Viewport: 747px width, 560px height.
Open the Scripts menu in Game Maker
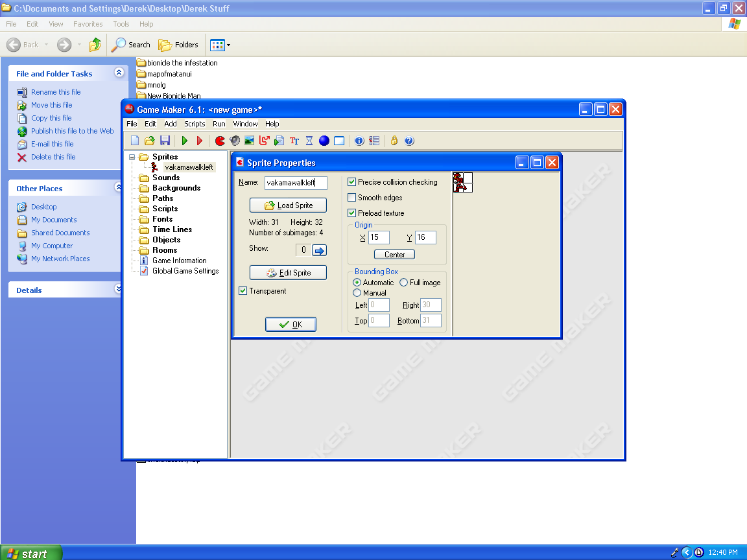coord(195,124)
